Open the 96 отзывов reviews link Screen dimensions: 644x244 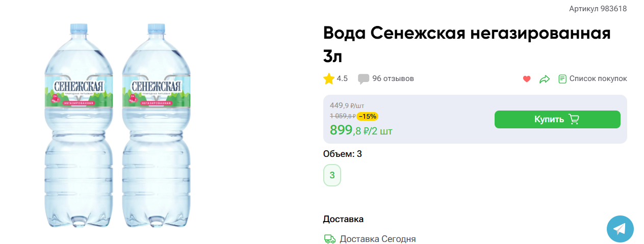point(393,78)
